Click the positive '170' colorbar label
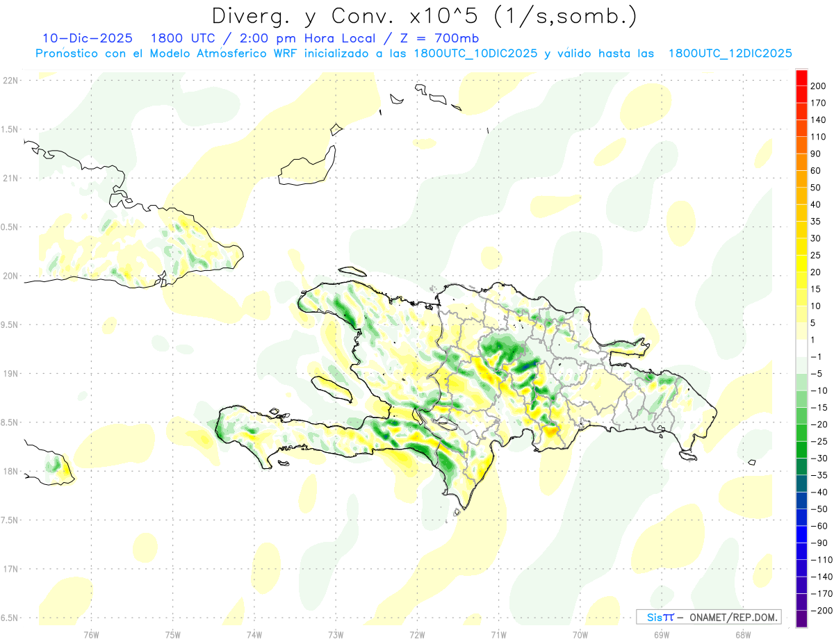 coord(819,103)
